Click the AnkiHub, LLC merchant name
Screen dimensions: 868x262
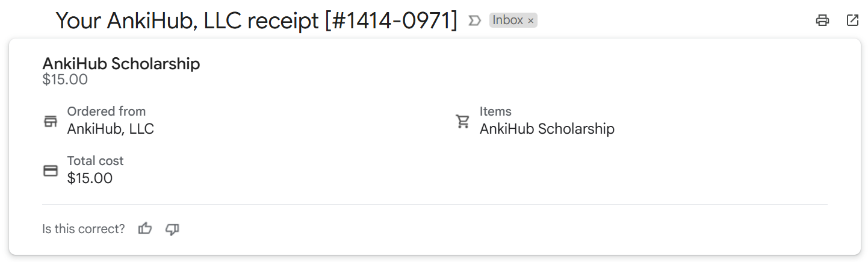coord(110,129)
